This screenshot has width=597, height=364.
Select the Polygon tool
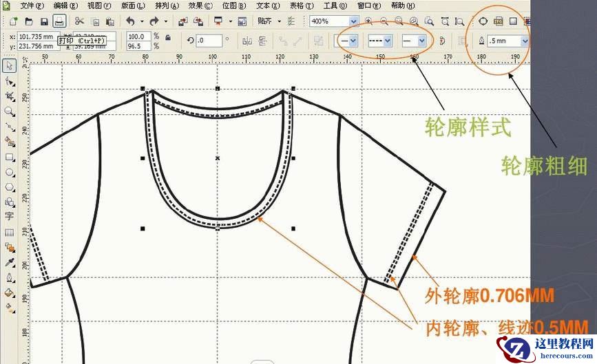click(x=10, y=187)
